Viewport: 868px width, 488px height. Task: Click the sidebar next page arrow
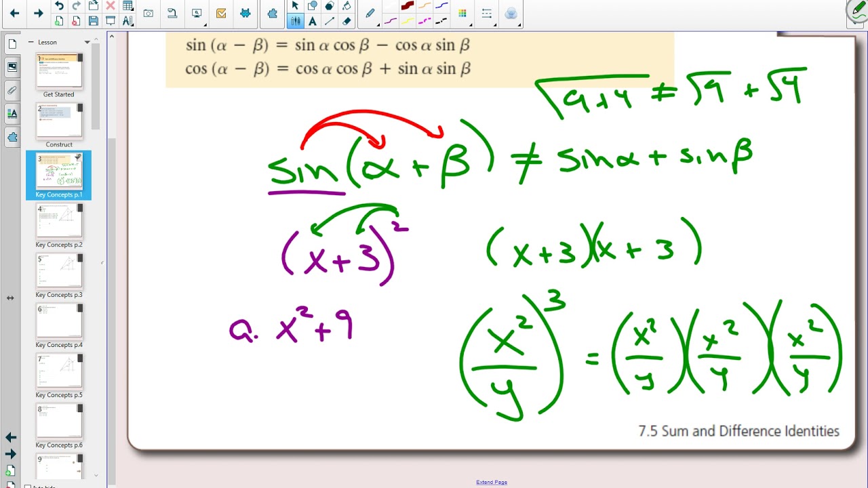tap(11, 454)
